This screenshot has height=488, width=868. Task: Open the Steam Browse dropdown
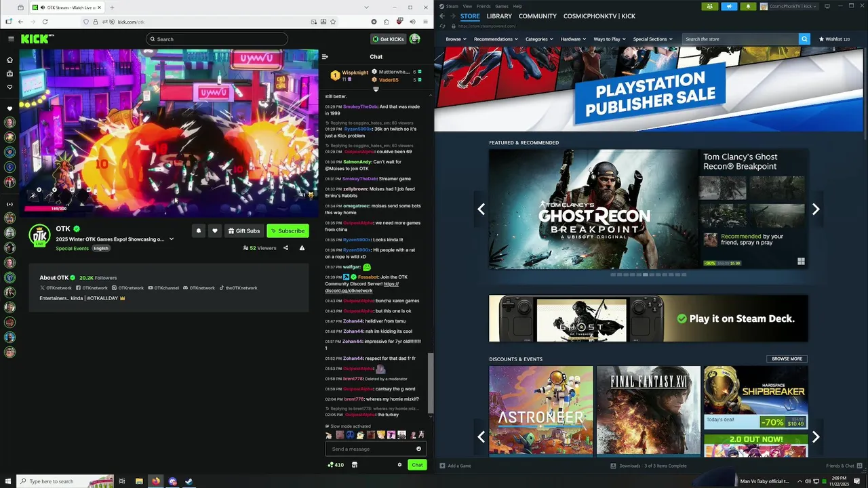point(455,39)
